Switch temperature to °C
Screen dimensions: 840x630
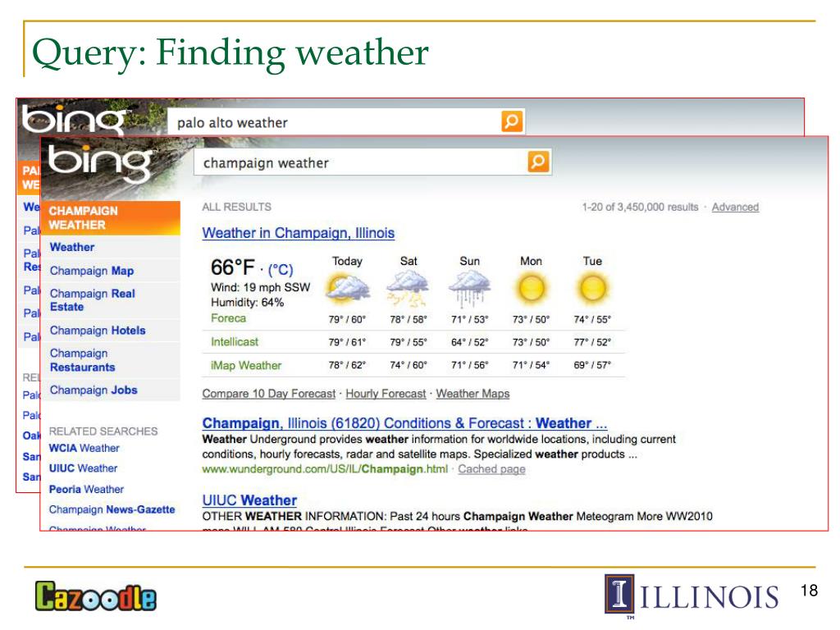point(281,269)
